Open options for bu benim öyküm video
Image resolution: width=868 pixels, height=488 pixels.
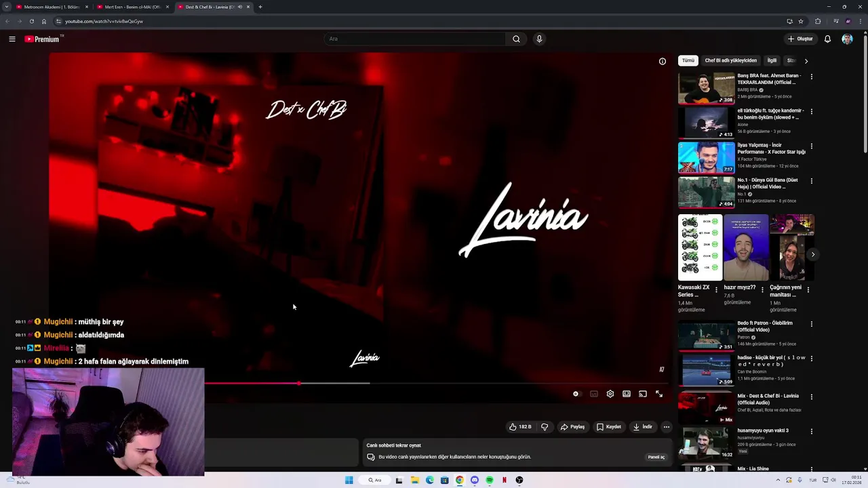[811, 111]
